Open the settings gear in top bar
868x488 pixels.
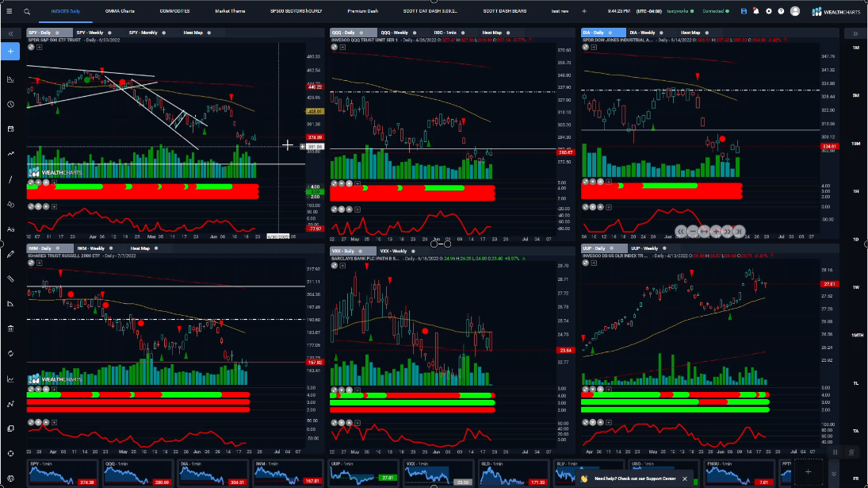(769, 11)
